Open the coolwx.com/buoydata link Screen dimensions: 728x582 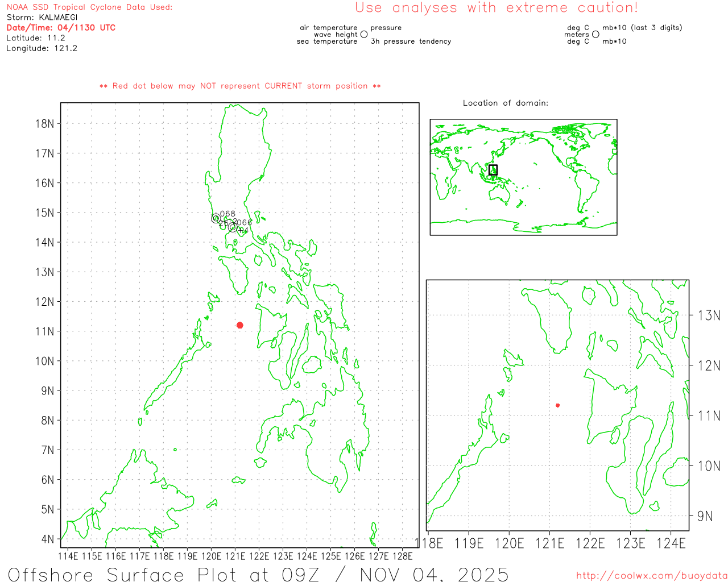[x=652, y=576]
